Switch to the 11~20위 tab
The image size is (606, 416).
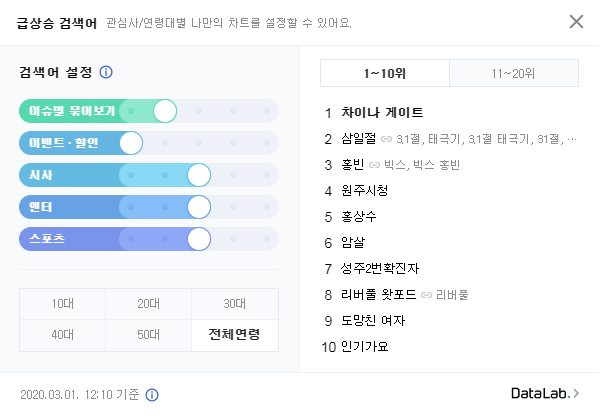[514, 73]
